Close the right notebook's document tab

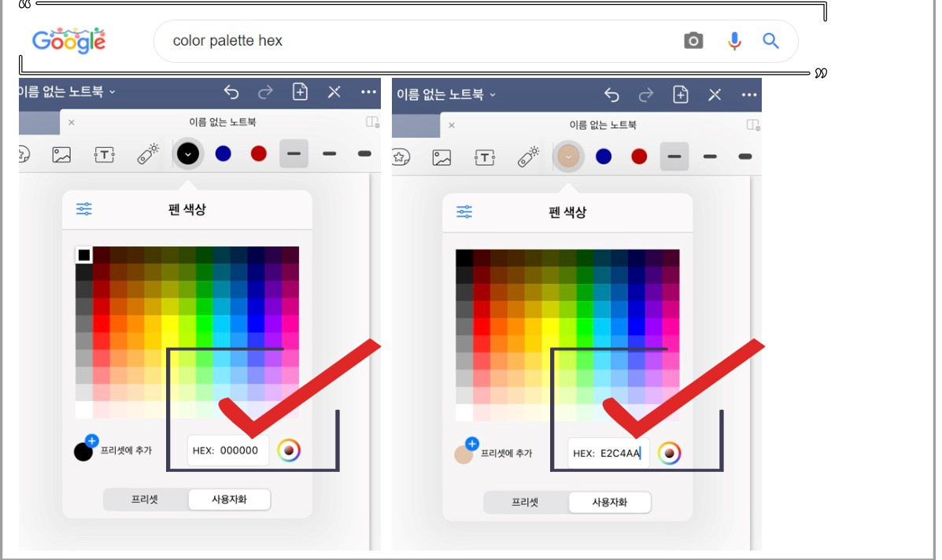[x=452, y=125]
